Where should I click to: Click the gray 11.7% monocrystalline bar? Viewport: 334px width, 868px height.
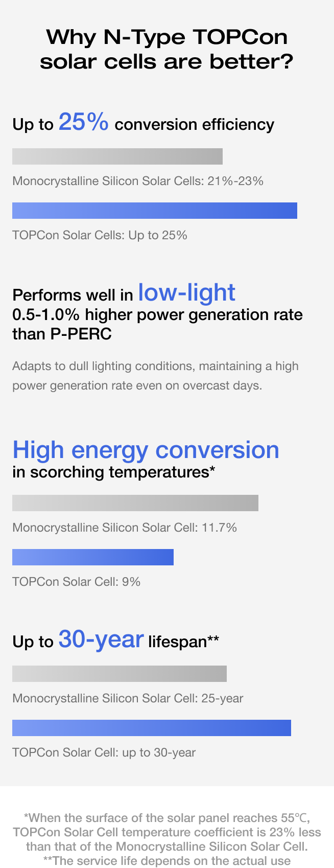135,503
